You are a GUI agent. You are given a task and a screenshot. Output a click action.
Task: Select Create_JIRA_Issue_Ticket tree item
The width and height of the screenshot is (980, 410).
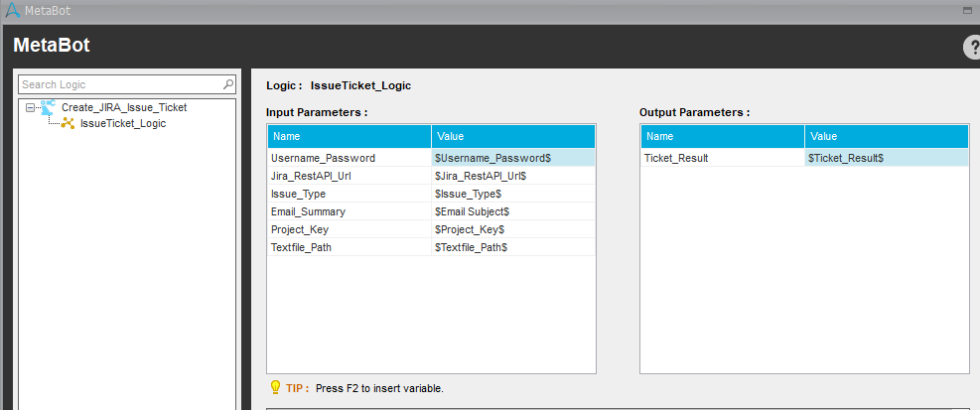point(123,107)
